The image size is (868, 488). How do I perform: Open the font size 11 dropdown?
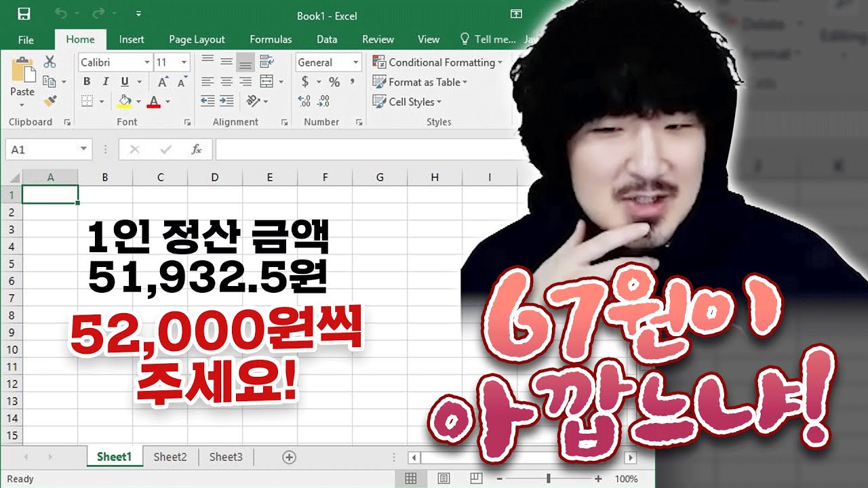click(x=184, y=62)
